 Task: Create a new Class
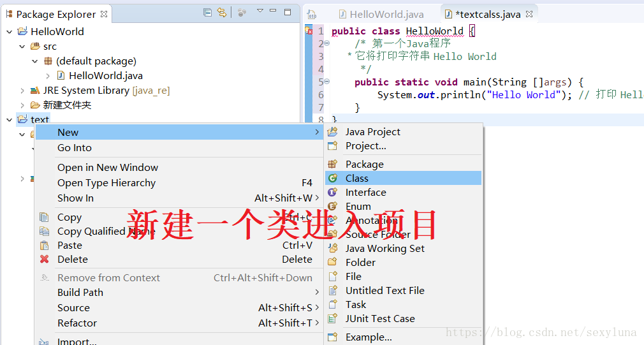(404, 178)
